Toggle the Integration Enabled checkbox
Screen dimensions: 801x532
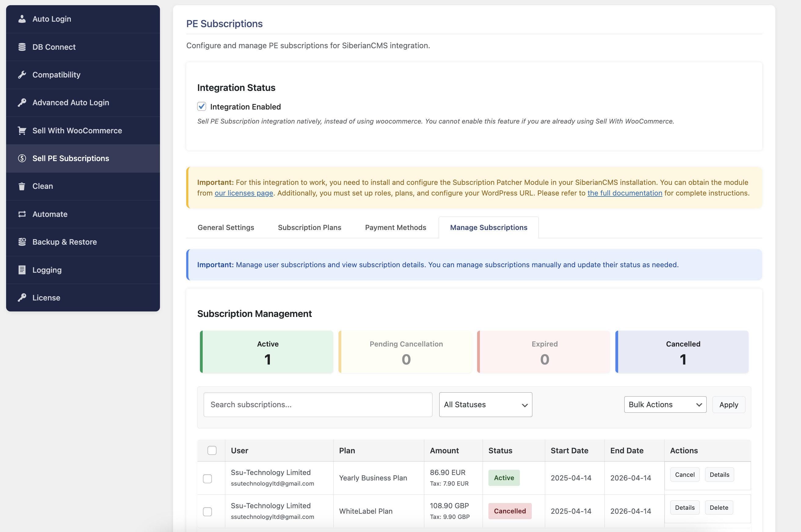coord(202,106)
